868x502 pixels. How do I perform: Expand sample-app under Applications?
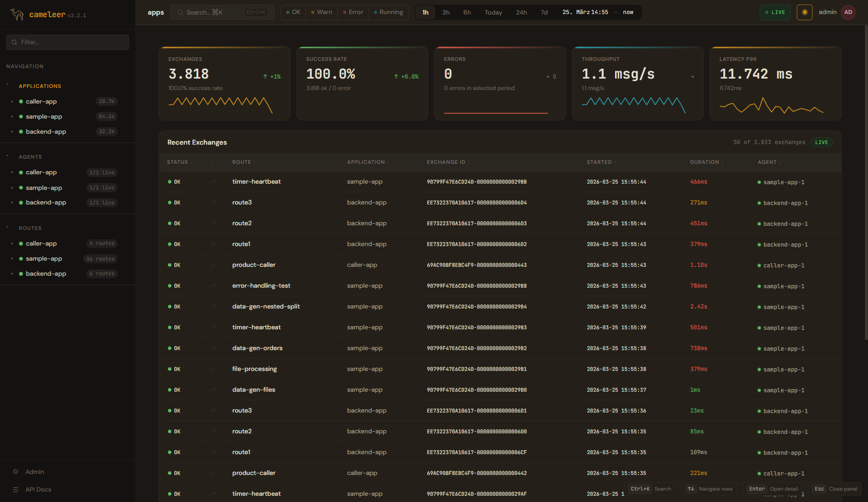click(x=12, y=117)
